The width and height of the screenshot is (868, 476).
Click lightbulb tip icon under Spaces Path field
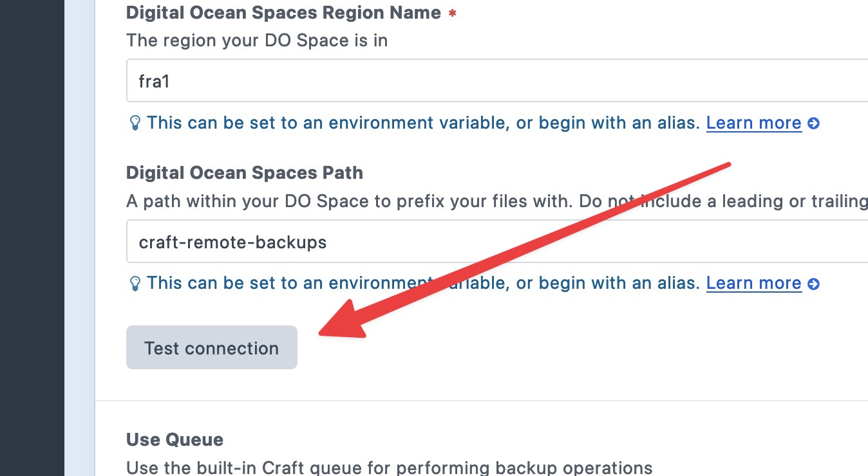coord(135,283)
